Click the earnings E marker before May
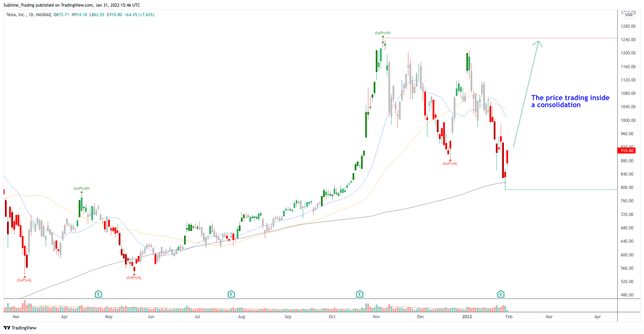 (98, 294)
